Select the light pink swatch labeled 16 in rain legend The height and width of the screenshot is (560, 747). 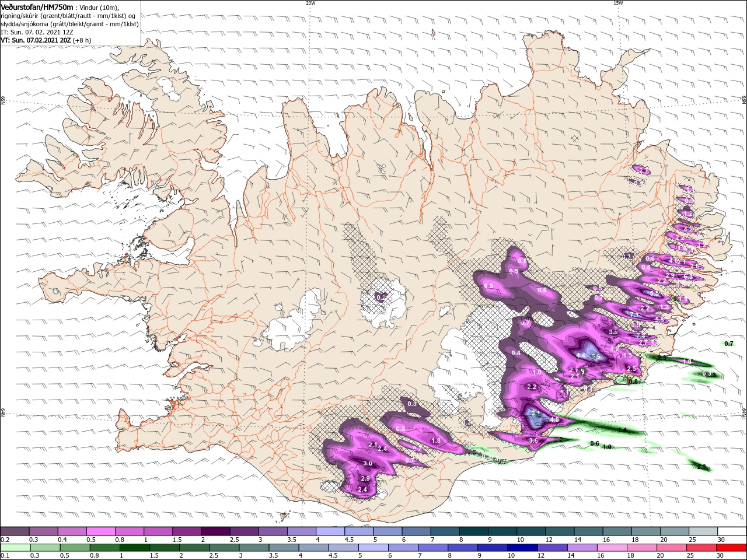coord(612,548)
